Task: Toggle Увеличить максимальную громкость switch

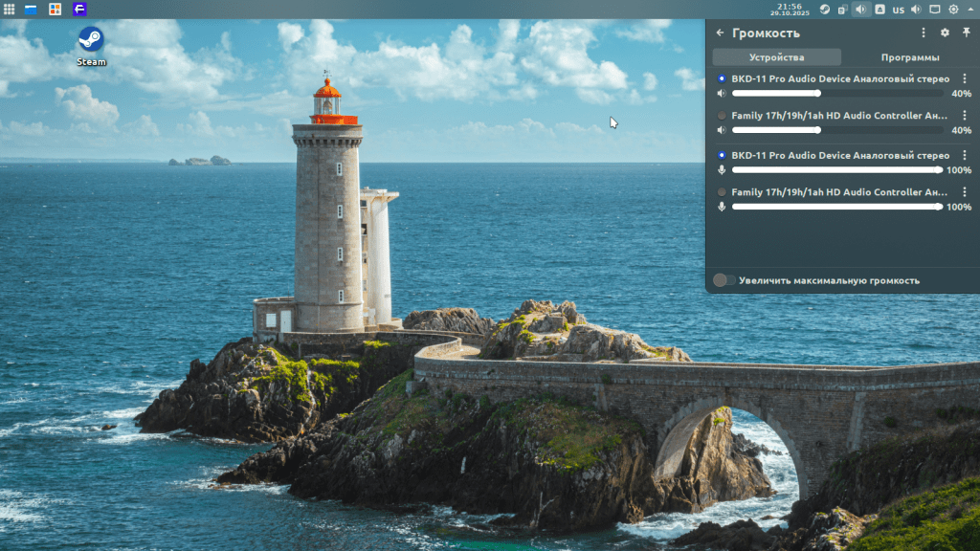Action: click(x=724, y=280)
